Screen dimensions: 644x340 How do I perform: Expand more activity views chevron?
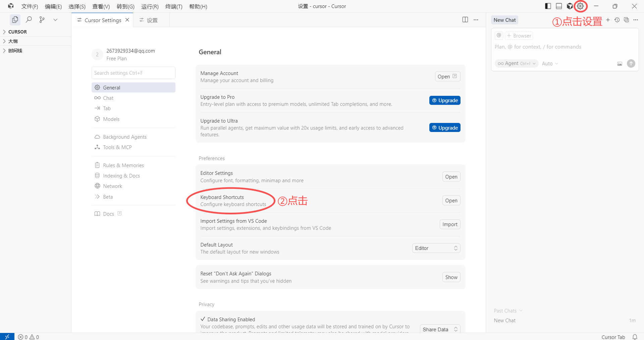[55, 20]
